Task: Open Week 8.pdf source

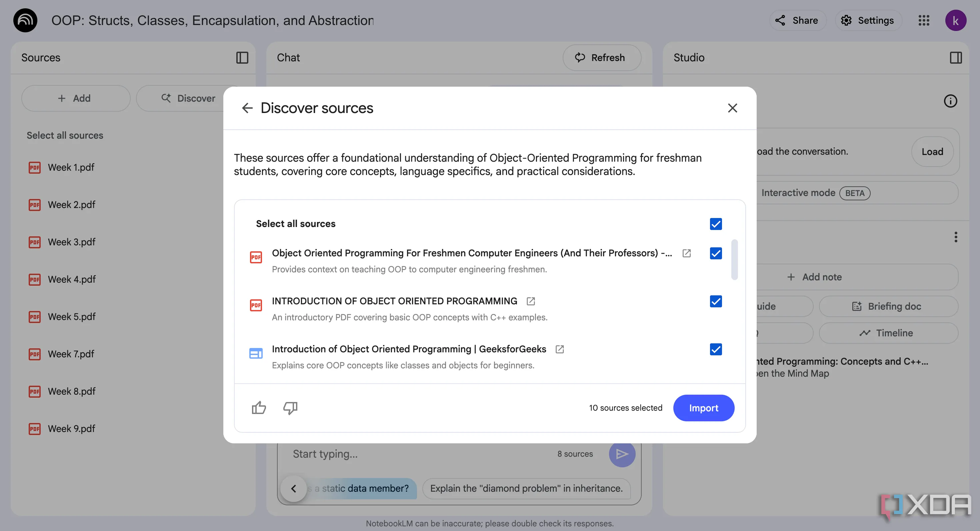Action: pos(72,391)
